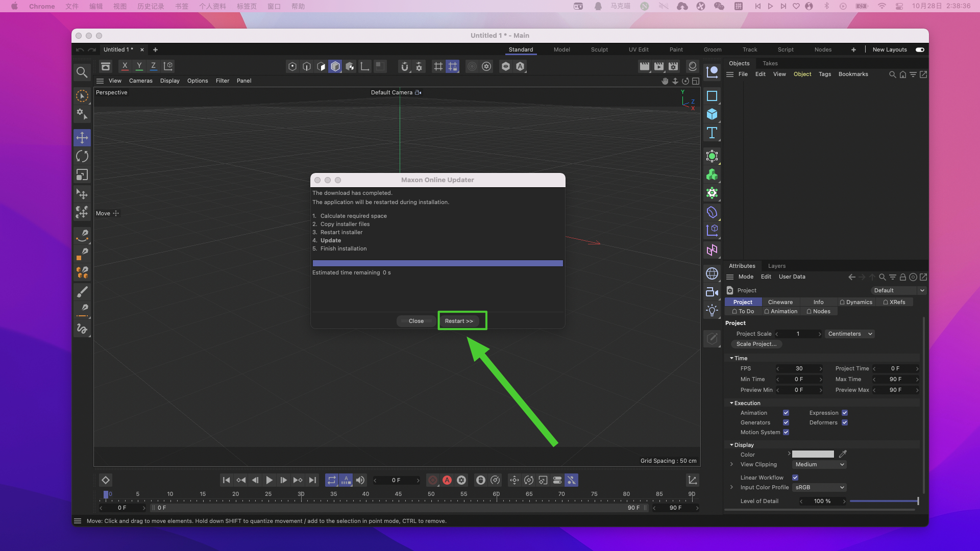Select the Scale tool
The height and width of the screenshot is (551, 980).
(x=82, y=175)
